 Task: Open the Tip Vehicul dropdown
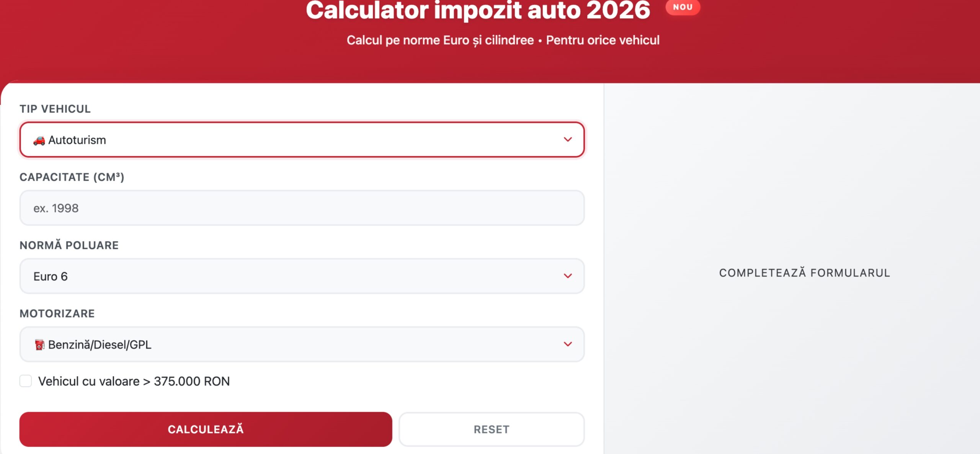[x=302, y=140]
